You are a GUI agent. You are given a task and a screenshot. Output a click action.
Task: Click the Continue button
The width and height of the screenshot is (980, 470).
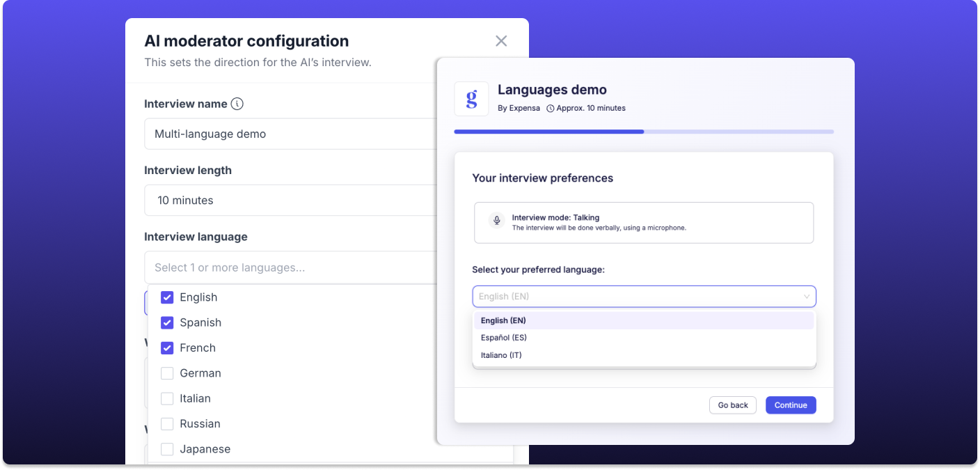791,405
